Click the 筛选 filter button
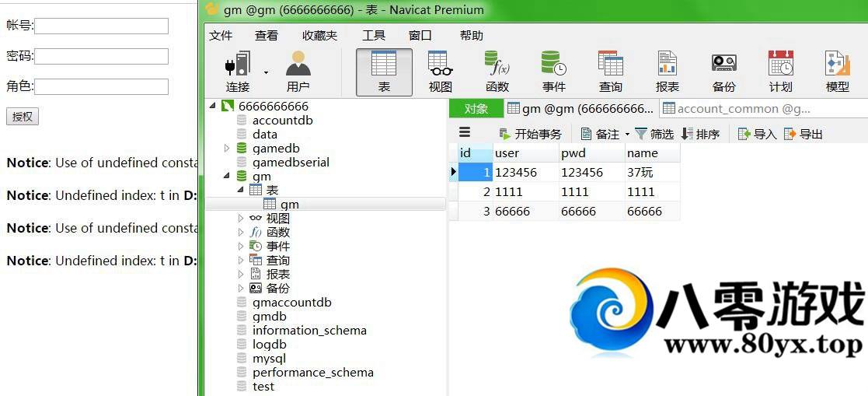This screenshot has height=396, width=868. (654, 135)
